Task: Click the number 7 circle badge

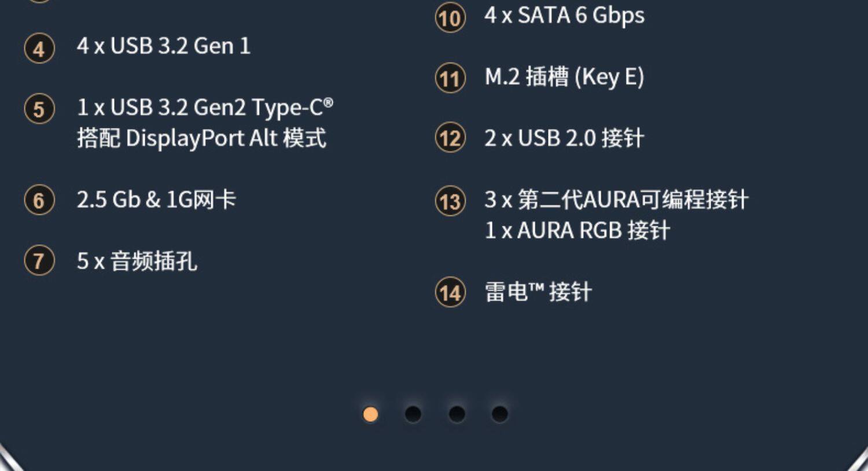Action: coord(39,261)
